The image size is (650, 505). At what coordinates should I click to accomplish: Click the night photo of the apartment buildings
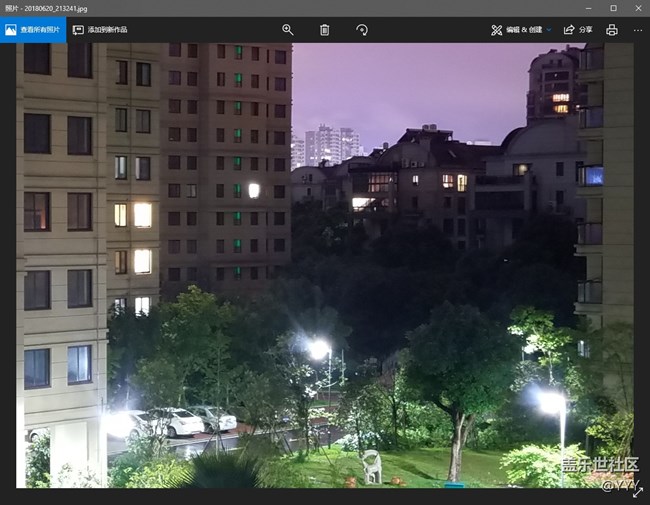pos(324,265)
